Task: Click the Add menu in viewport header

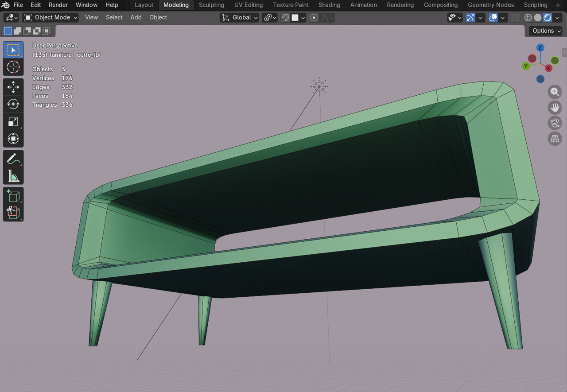Action: coord(136,17)
